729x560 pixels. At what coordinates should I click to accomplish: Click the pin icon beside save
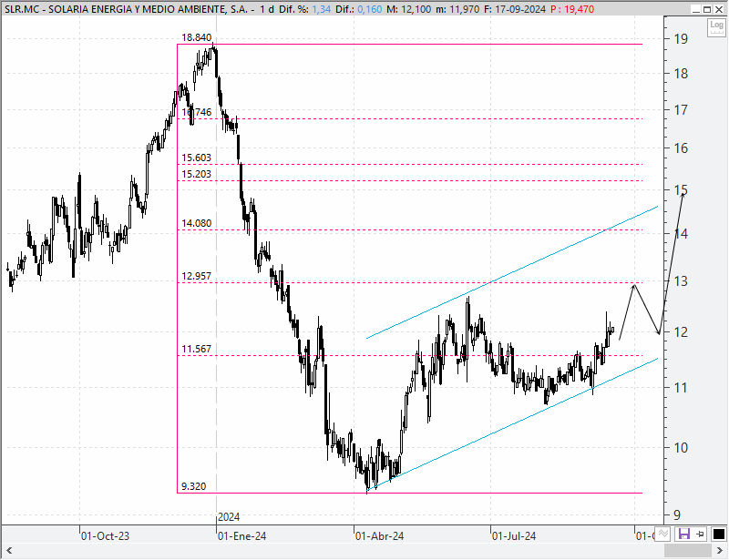[700, 534]
